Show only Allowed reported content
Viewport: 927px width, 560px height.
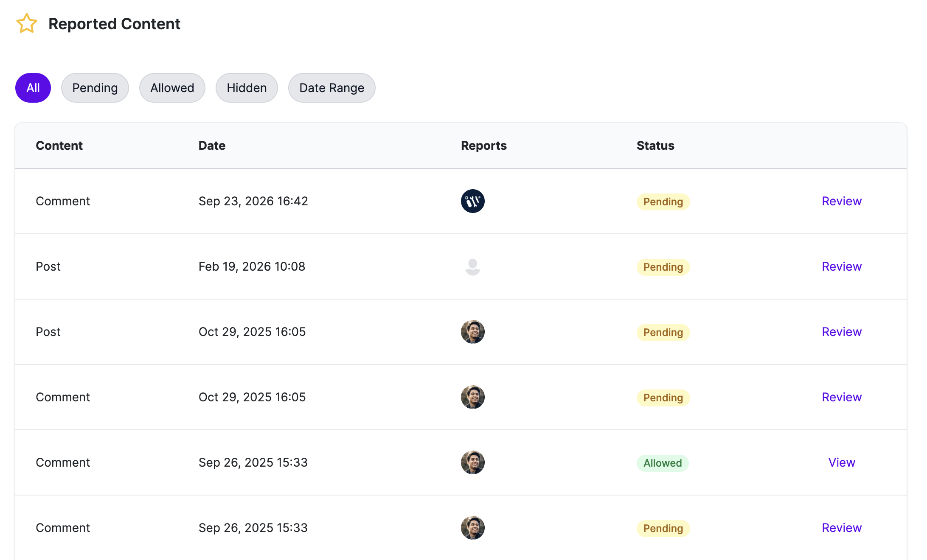(x=172, y=88)
